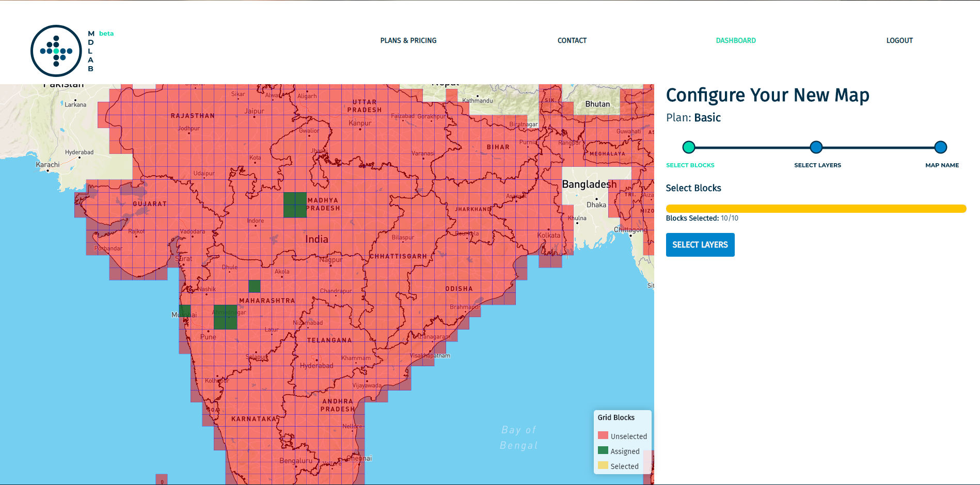
Task: Click the TELANGANA state label
Action: click(329, 340)
